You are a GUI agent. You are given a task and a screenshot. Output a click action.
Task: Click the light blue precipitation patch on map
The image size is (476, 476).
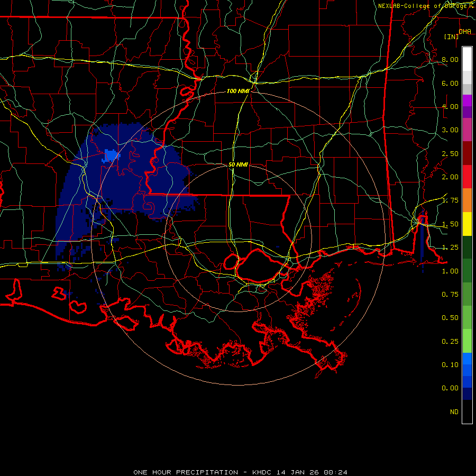click(111, 155)
